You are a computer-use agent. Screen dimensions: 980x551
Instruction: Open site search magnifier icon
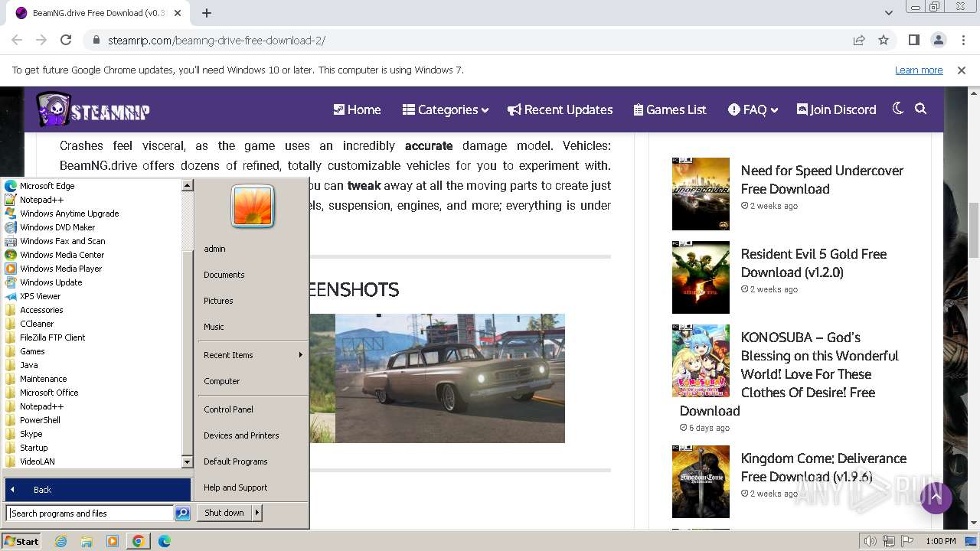coord(920,109)
